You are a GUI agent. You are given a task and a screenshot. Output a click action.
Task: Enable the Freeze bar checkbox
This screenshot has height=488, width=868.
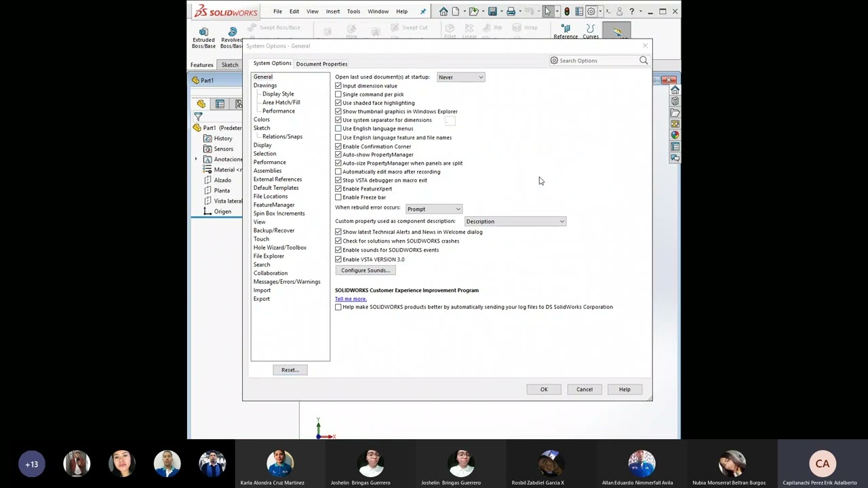click(x=338, y=197)
